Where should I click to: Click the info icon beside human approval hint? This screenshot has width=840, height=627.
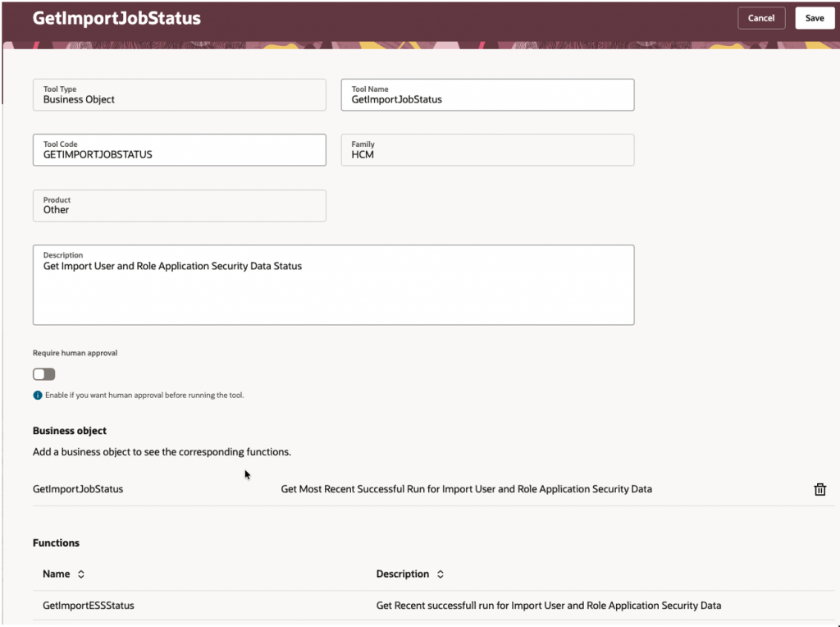[38, 395]
